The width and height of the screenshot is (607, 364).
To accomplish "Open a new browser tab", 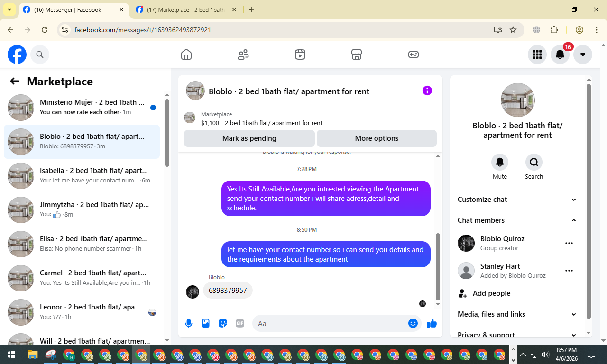I will pyautogui.click(x=251, y=9).
